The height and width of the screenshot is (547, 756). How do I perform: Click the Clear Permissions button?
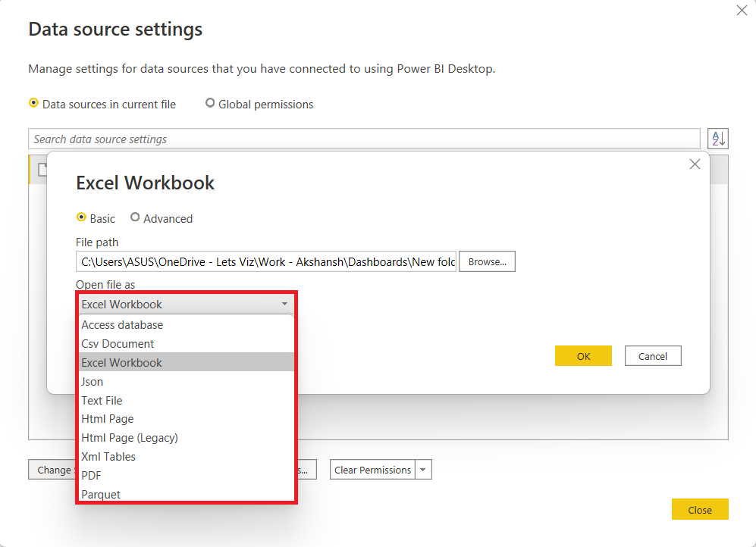[372, 469]
